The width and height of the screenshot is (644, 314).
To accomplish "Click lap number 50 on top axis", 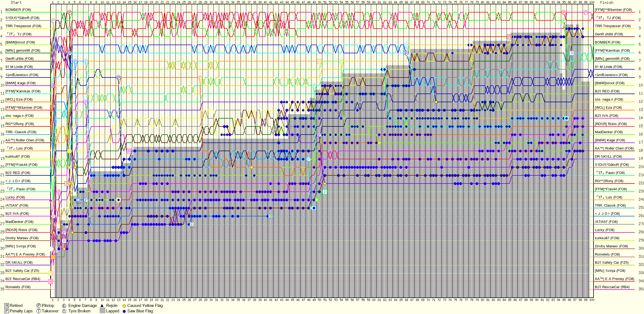I will (x=320, y=2).
